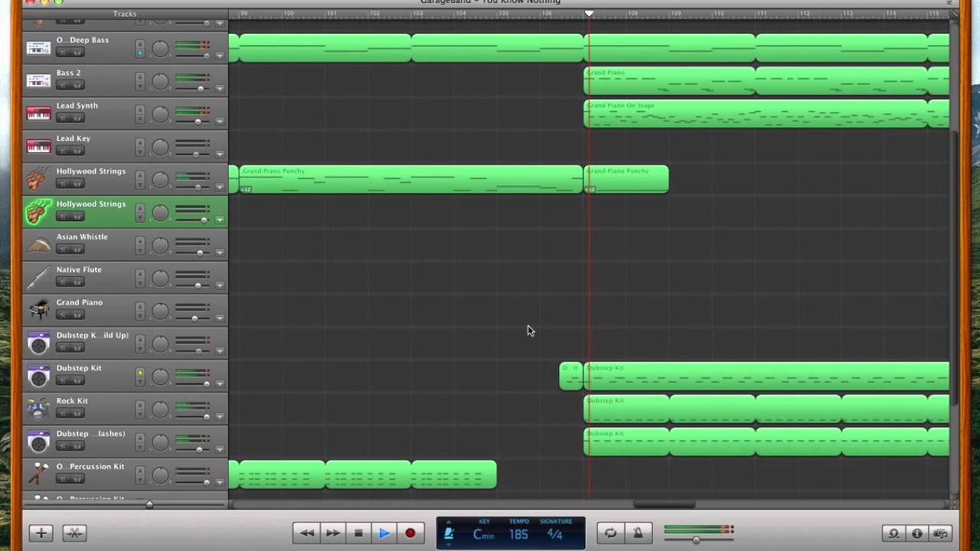
Task: Fast-forward the playback
Action: coord(332,533)
